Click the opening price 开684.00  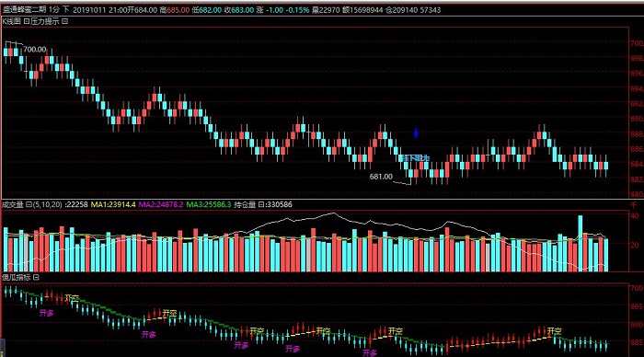pos(142,9)
